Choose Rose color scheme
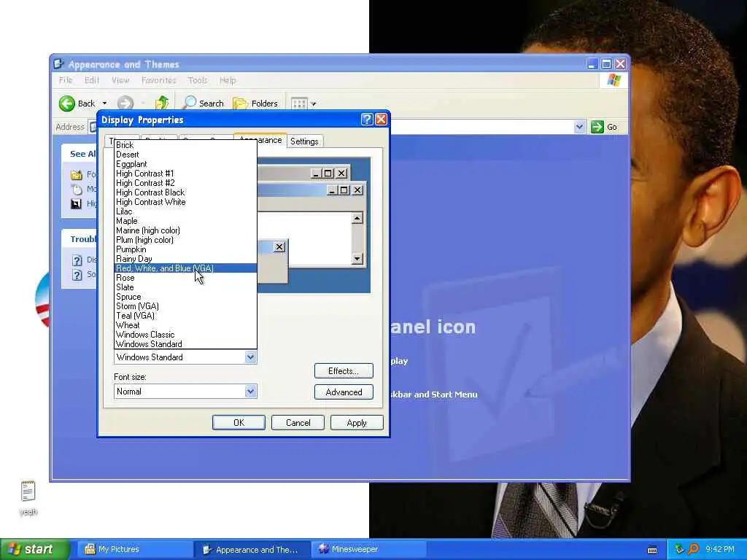This screenshot has width=747, height=560. (x=186, y=278)
